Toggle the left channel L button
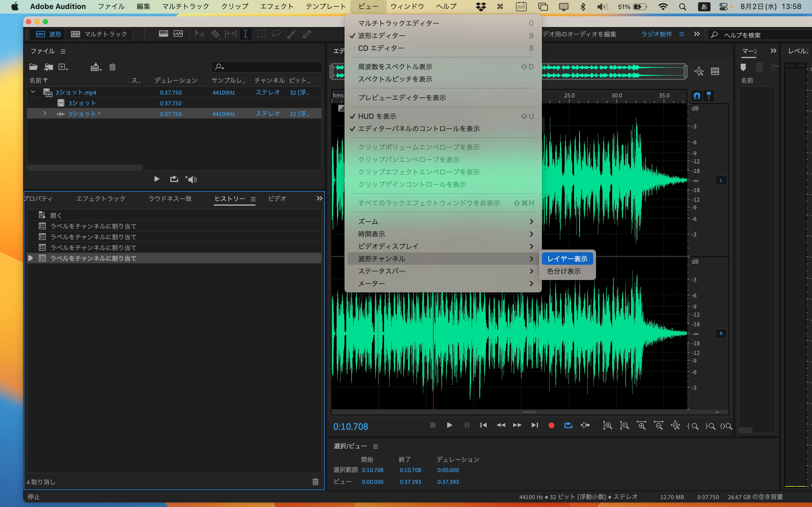This screenshot has width=812, height=507. click(721, 180)
